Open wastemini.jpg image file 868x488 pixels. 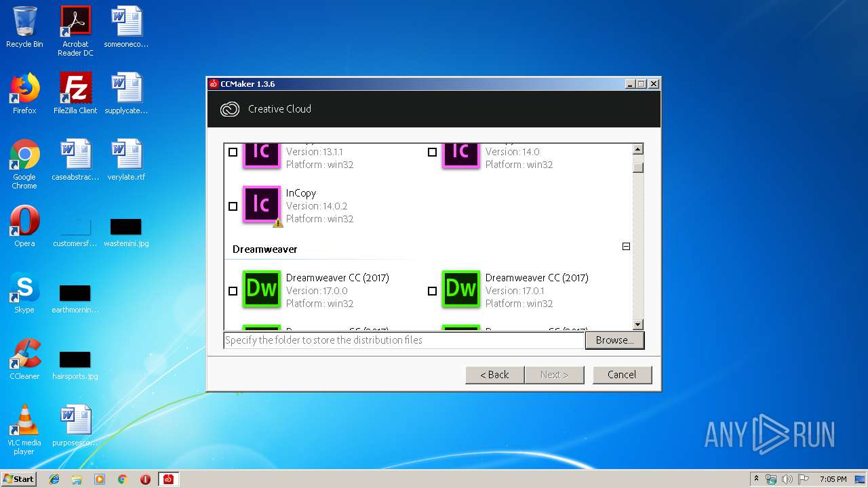pos(126,231)
